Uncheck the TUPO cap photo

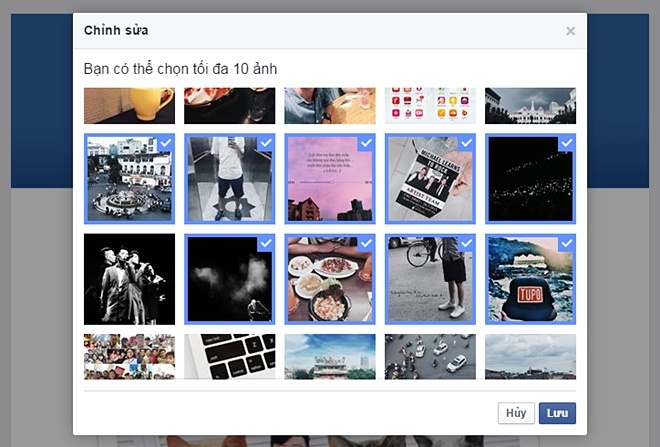pos(530,279)
